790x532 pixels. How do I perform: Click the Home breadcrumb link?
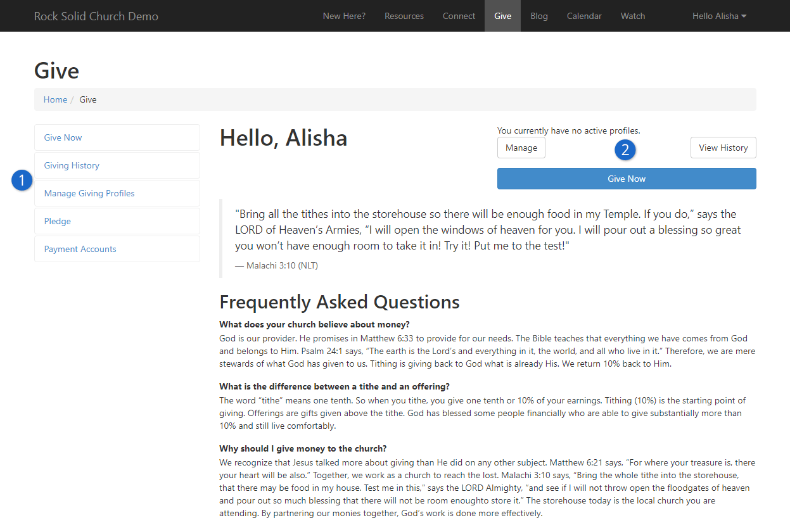coord(55,99)
